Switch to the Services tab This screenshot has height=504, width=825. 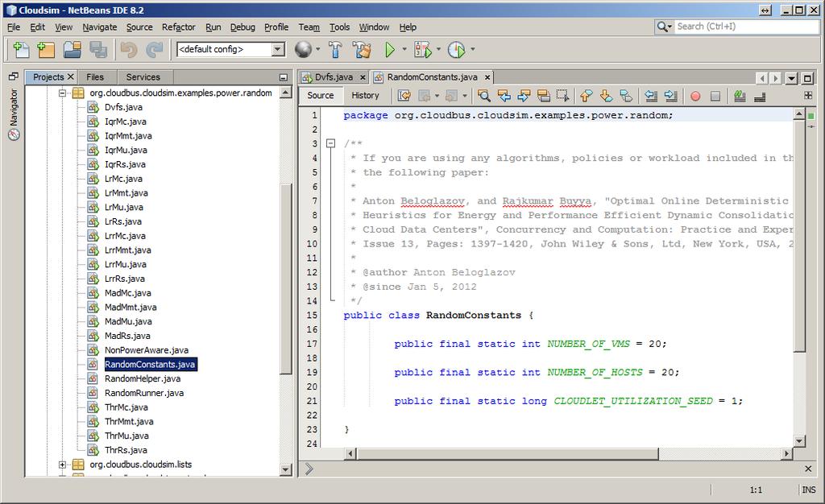click(143, 76)
